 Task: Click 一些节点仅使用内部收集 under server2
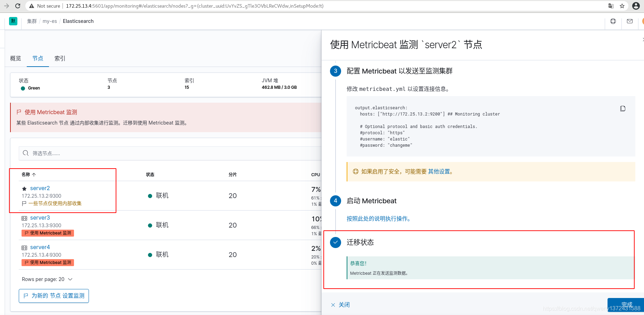[x=55, y=204]
